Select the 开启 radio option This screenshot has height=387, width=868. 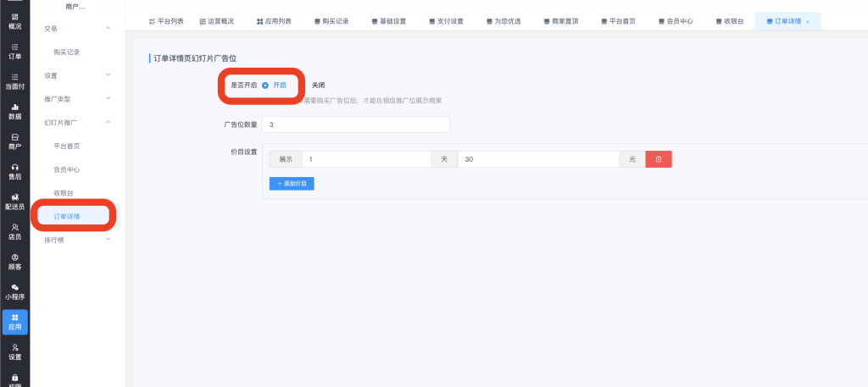[x=266, y=86]
